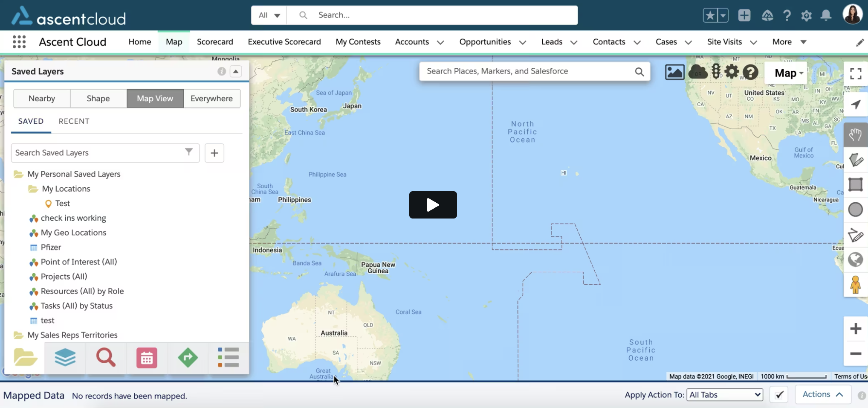The image size is (868, 408).
Task: Open the calendar schedule tab
Action: tap(147, 358)
